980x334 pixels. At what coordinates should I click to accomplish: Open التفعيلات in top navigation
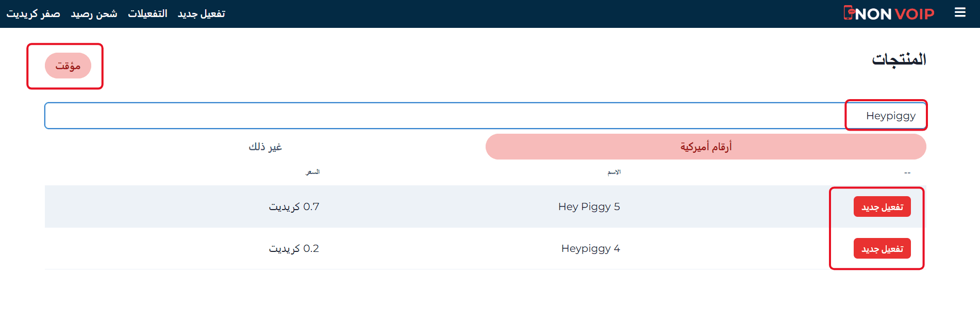(x=147, y=14)
